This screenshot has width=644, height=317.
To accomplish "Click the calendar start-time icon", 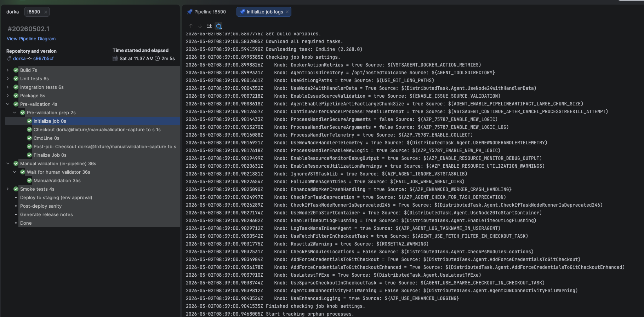I will pyautogui.click(x=115, y=58).
